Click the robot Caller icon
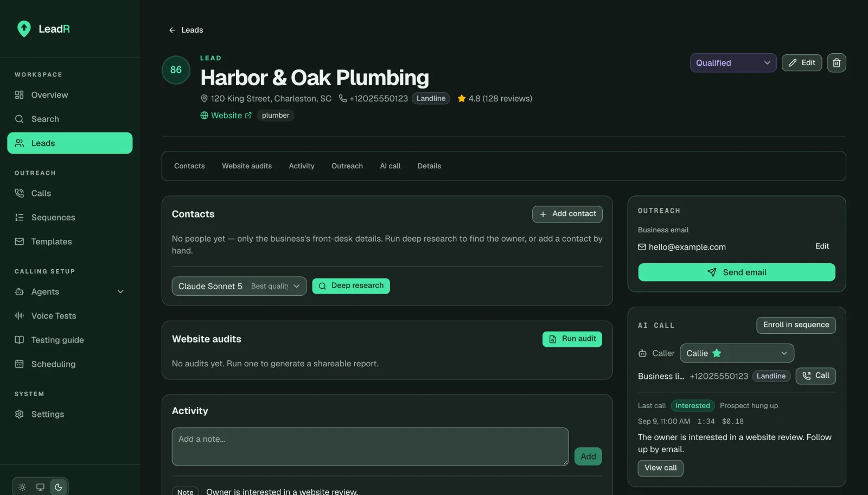The image size is (868, 495). 643,354
